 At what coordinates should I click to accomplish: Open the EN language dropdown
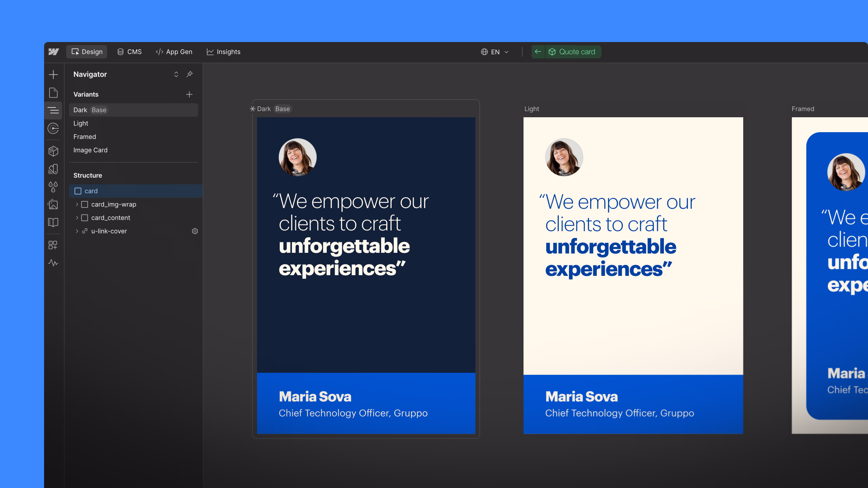point(495,52)
